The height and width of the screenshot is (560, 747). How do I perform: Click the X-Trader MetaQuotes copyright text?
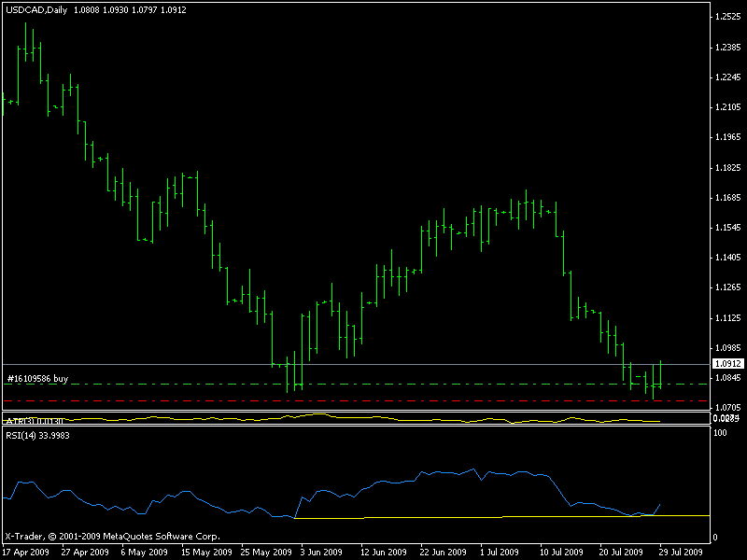coord(112,537)
